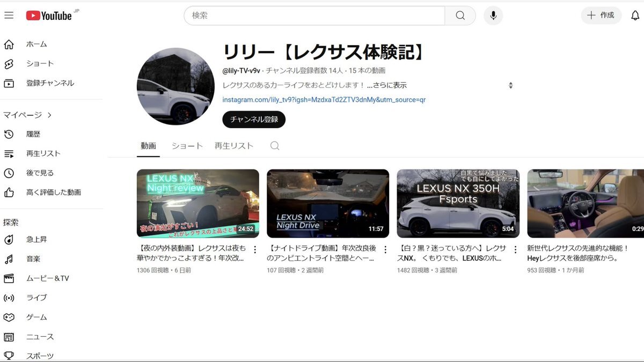Open ムービー＆TV icon
Image resolution: width=644 pixels, height=362 pixels.
click(x=9, y=278)
